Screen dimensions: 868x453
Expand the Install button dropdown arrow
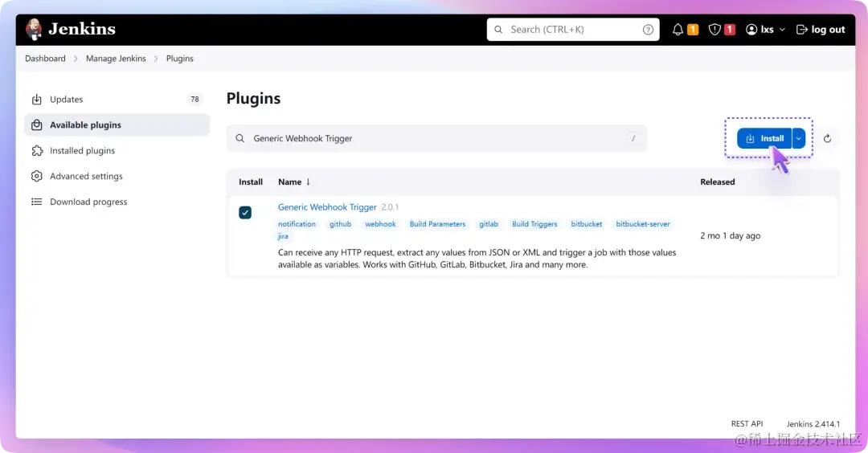click(798, 138)
